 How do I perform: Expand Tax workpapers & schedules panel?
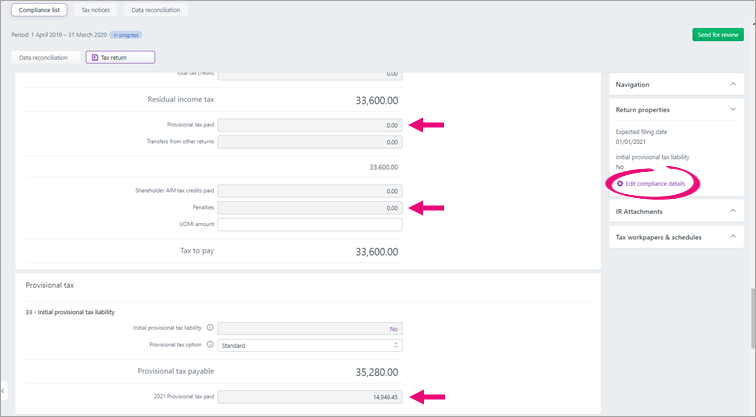[x=732, y=237]
